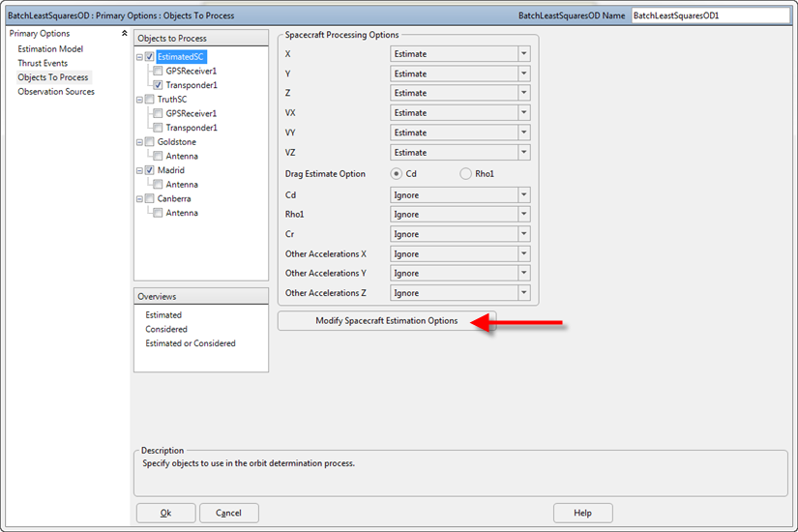
Task: Collapse the Canberra tree node
Action: click(x=139, y=199)
